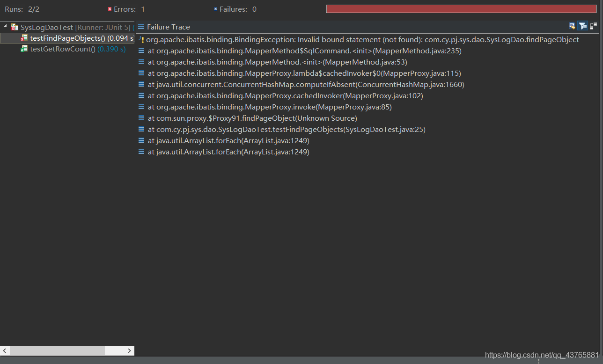Click the exception warning icon before BindingException
Image resolution: width=603 pixels, height=364 pixels.
coord(141,40)
